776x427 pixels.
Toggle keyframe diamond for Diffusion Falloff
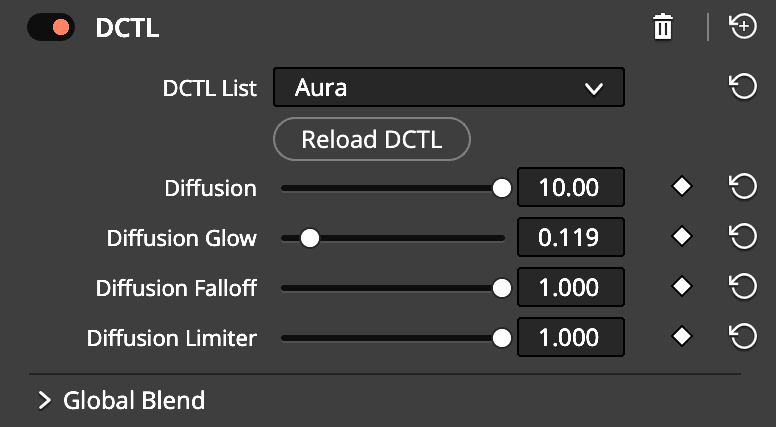(682, 286)
